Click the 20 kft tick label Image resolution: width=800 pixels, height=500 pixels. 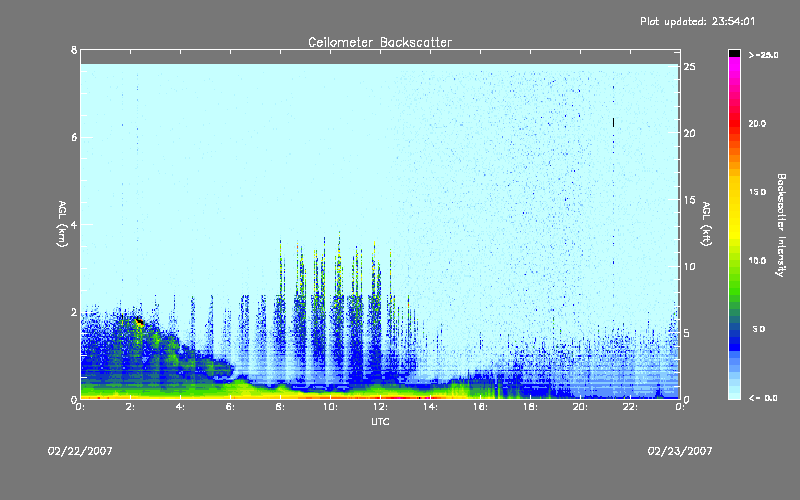pos(689,133)
